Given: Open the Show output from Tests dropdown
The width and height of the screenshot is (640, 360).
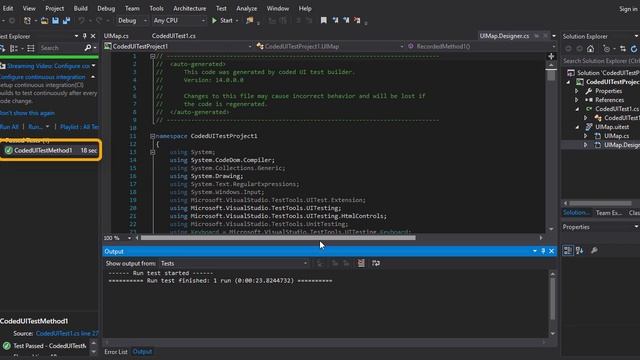Looking at the screenshot, I should [235, 264].
